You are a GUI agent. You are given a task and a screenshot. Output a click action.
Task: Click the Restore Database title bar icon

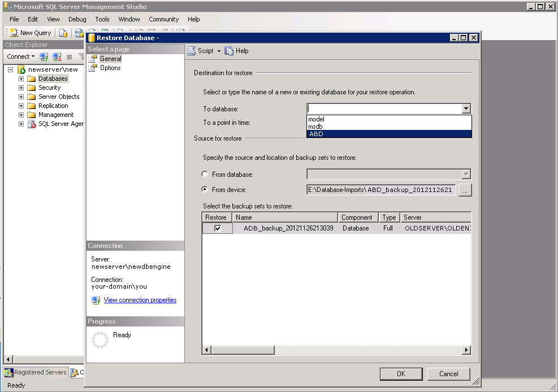tap(92, 38)
